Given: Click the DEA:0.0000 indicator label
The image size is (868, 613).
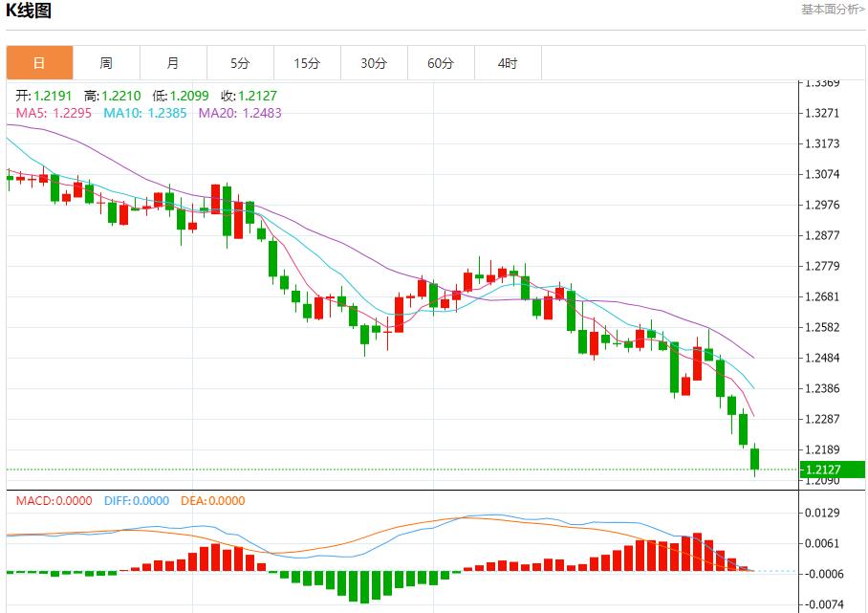Looking at the screenshot, I should (x=213, y=500).
